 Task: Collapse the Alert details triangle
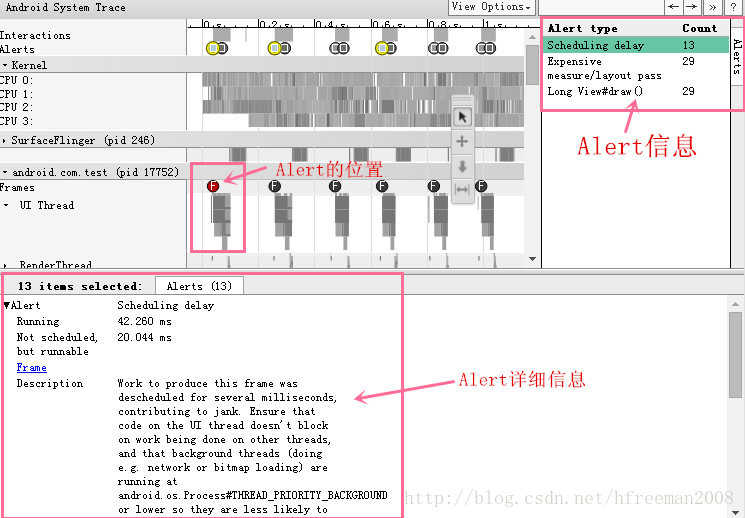pos(7,305)
